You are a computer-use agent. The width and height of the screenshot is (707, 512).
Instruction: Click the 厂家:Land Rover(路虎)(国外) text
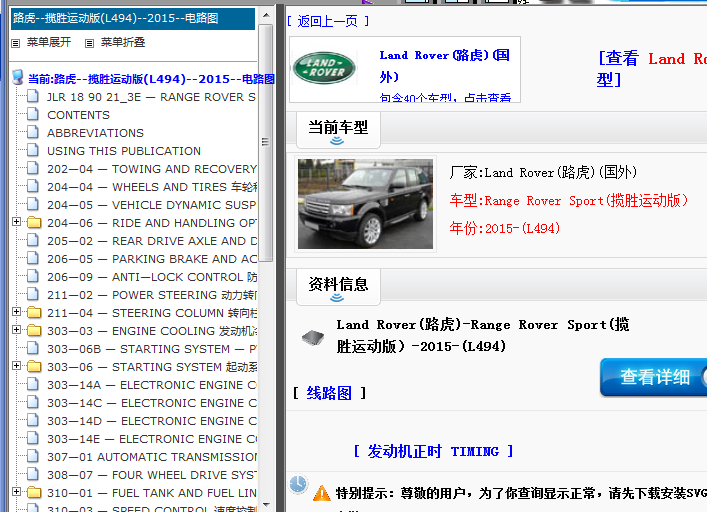(543, 172)
